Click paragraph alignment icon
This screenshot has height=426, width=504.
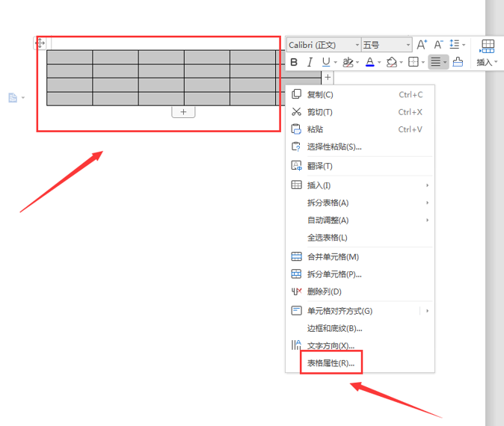pyautogui.click(x=435, y=62)
